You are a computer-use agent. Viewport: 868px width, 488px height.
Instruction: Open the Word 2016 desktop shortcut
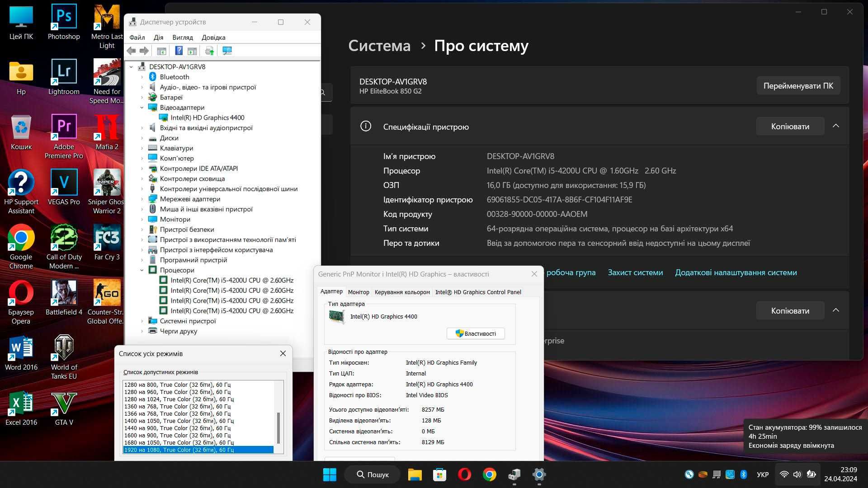(21, 353)
